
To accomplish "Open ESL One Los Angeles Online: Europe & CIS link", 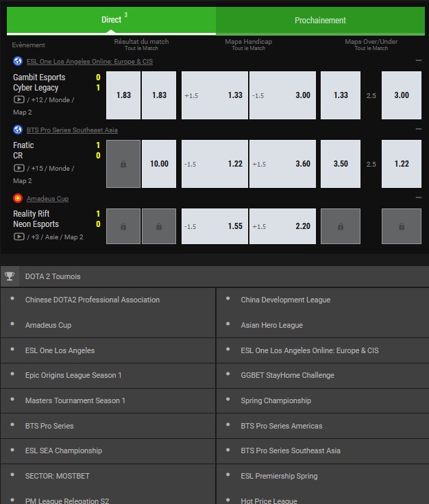I will tap(90, 62).
